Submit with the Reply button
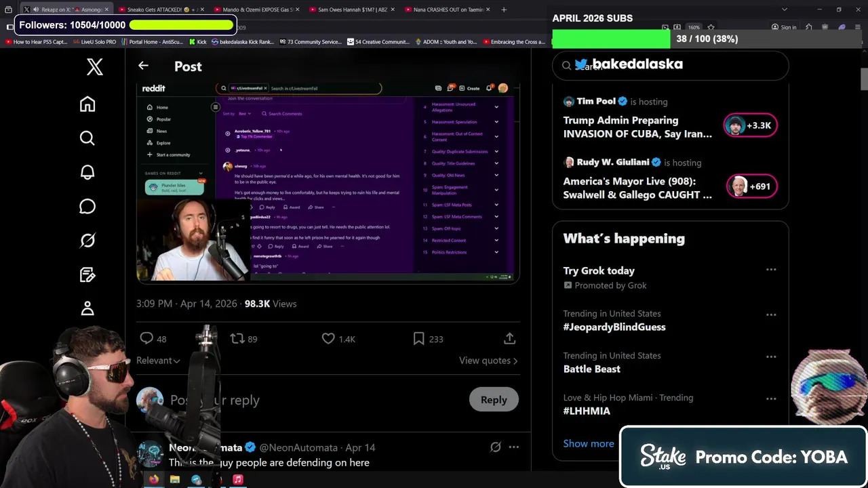Image resolution: width=868 pixels, height=488 pixels. [x=494, y=400]
